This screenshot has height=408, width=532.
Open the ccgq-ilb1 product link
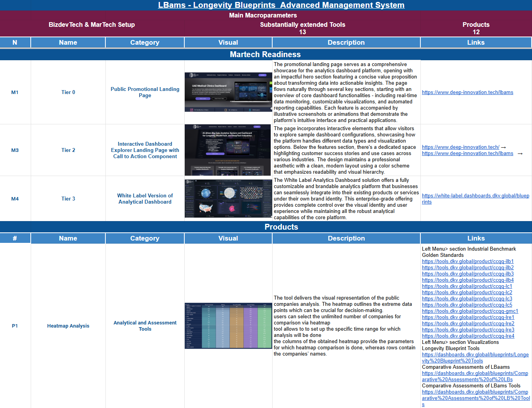[x=467, y=262]
